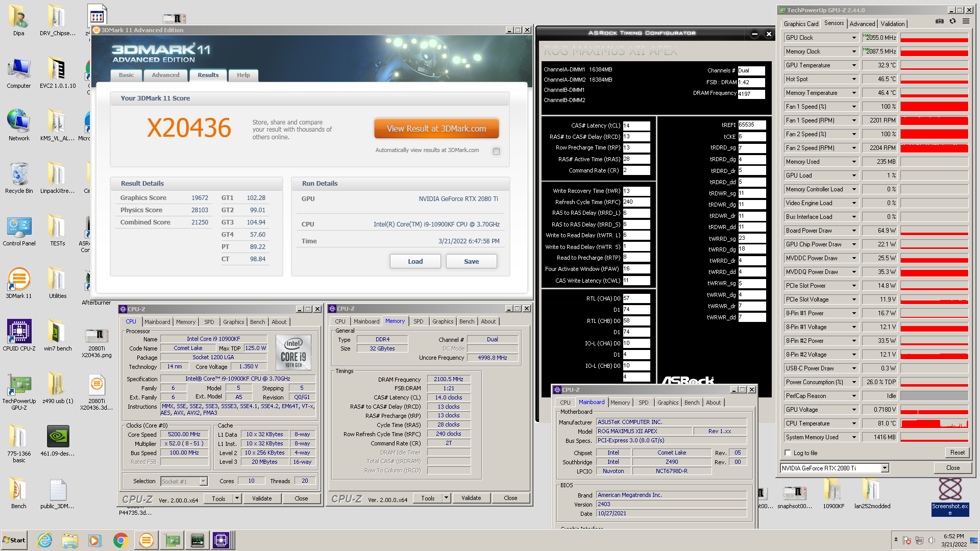Screen dimensions: 980x551
Task: Expand the GPU Voltage sensor dropdown
Action: [x=854, y=410]
